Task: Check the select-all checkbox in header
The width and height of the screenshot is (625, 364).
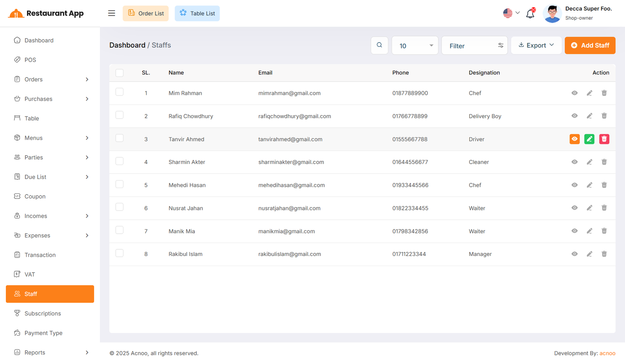Action: [120, 73]
